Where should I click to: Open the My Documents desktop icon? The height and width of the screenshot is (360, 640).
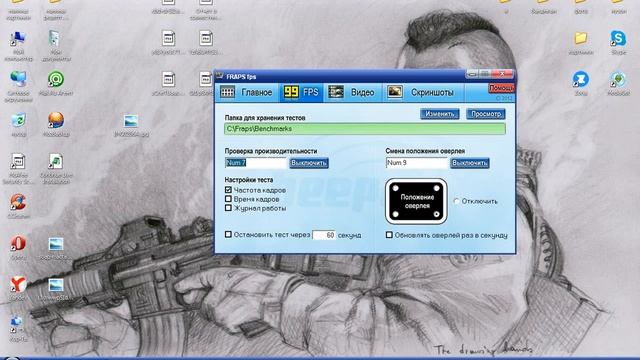click(x=56, y=46)
